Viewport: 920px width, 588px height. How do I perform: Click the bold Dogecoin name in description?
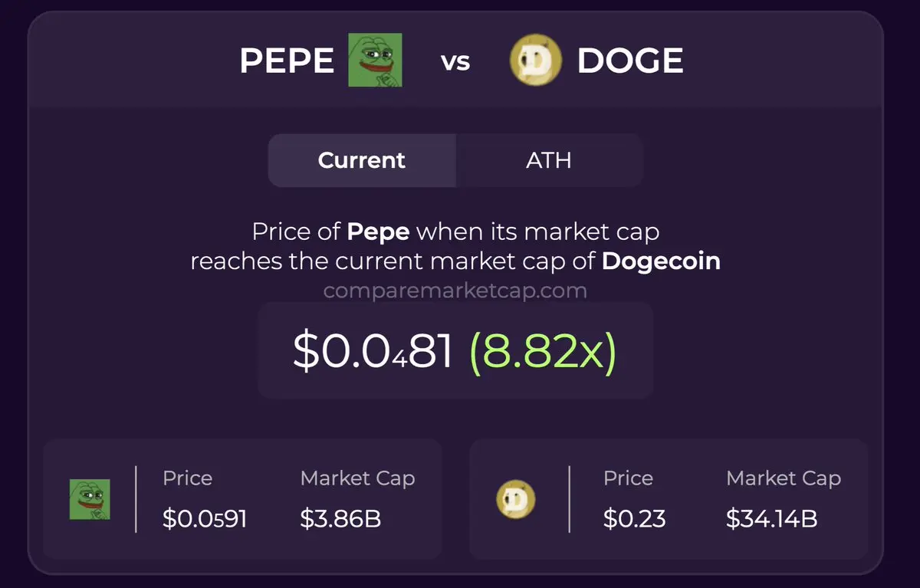(661, 261)
